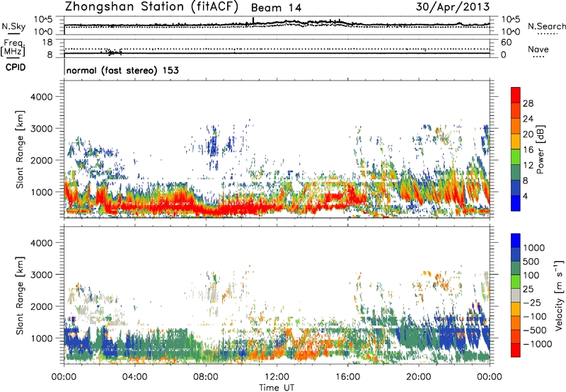Click the "24" power colorbar value
The width and height of the screenshot is (566, 392).
click(528, 119)
